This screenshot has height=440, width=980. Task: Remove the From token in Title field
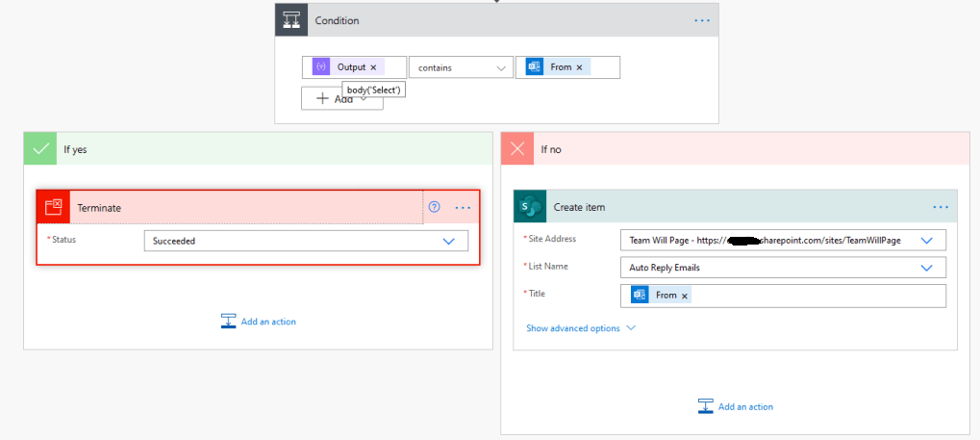coord(685,296)
